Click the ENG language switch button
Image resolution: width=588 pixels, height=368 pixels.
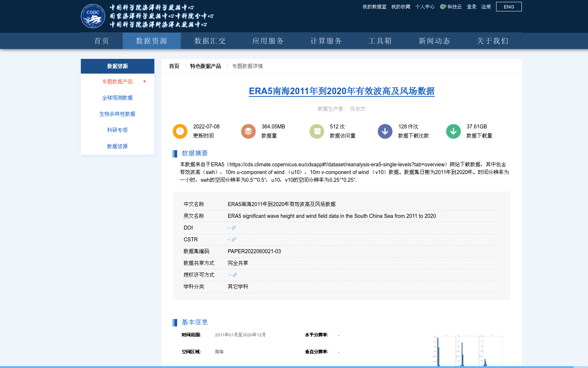[x=509, y=6]
